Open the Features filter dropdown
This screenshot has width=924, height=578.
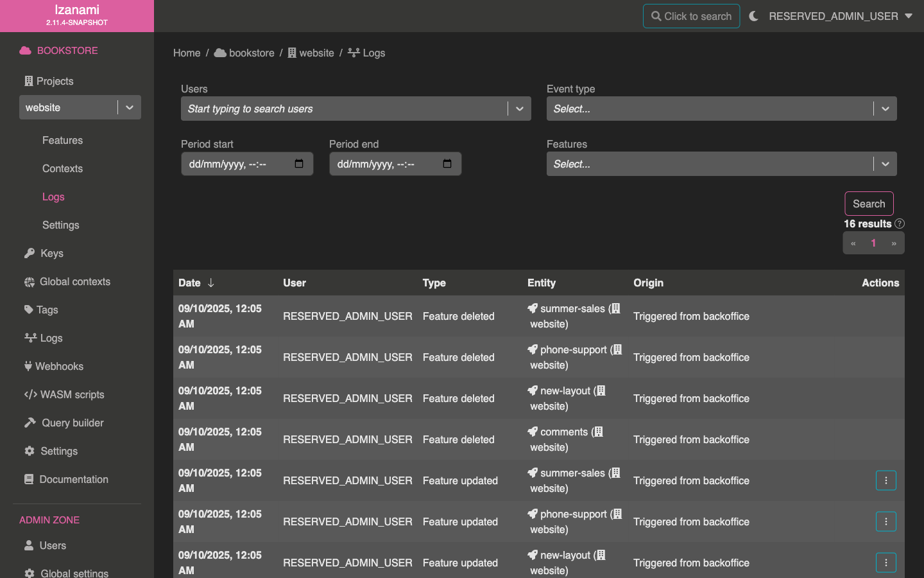885,164
